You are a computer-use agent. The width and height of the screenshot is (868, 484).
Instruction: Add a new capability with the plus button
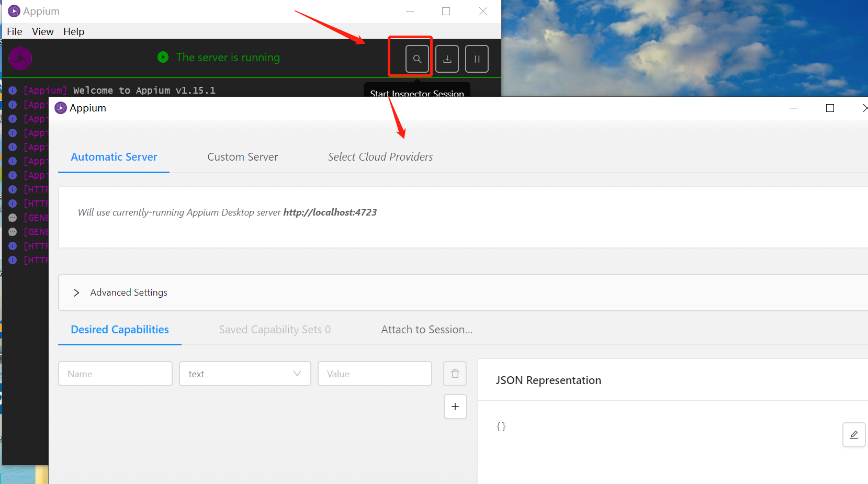(455, 407)
